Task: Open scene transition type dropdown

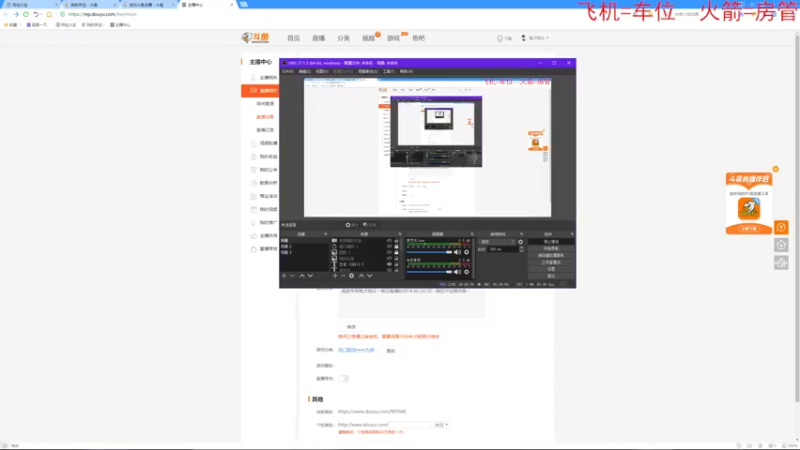Action: tap(497, 242)
